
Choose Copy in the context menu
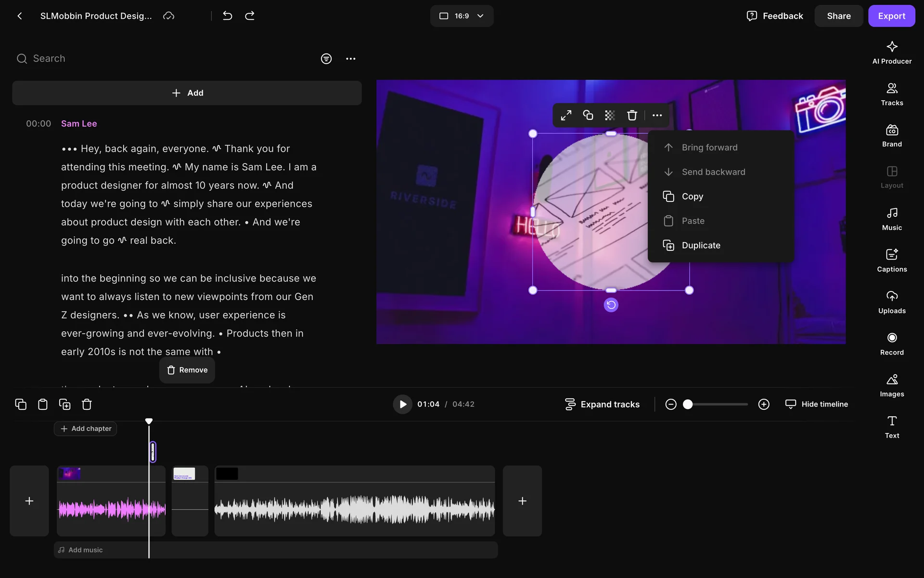692,197
